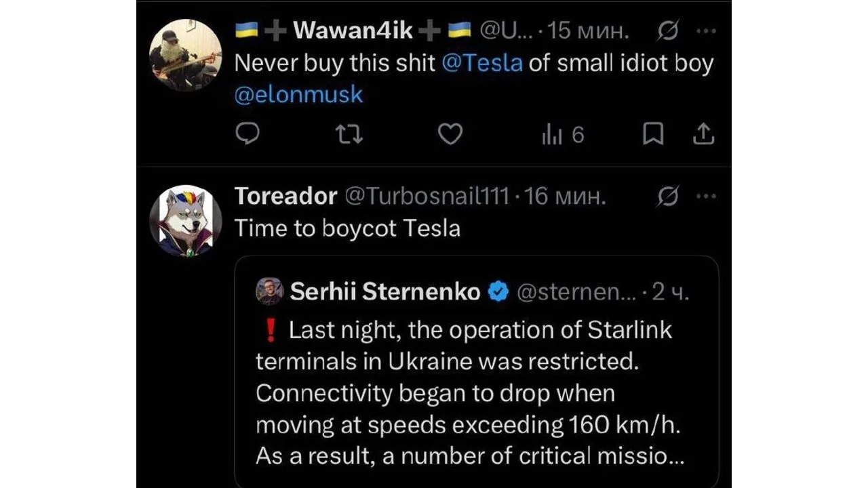Viewport: 868px width, 488px height.
Task: Open three-dot menu on Toreador's tweet
Action: point(706,197)
